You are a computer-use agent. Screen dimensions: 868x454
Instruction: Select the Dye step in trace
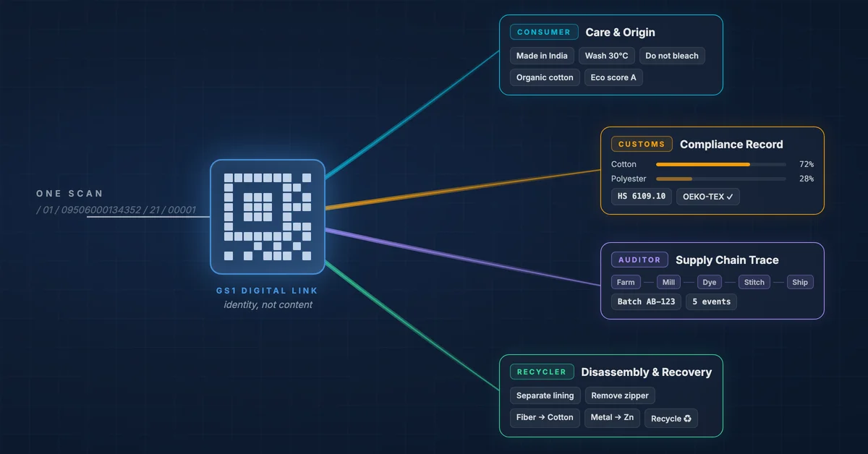710,282
